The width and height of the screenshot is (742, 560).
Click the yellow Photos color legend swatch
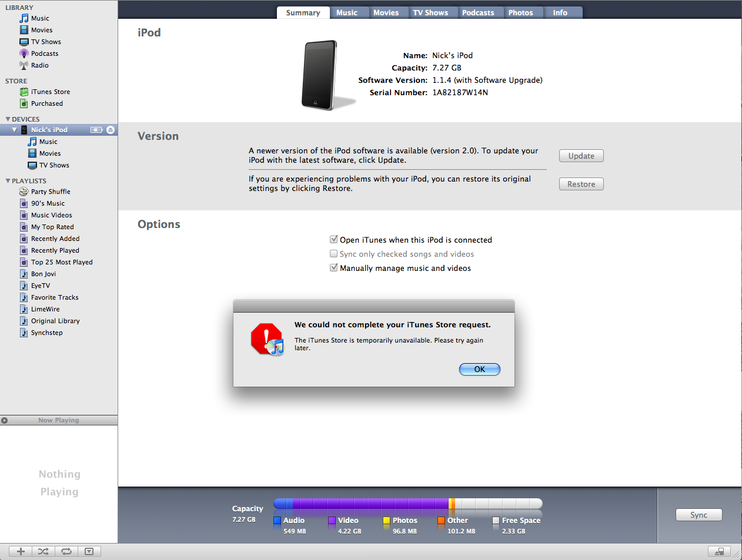(x=387, y=520)
